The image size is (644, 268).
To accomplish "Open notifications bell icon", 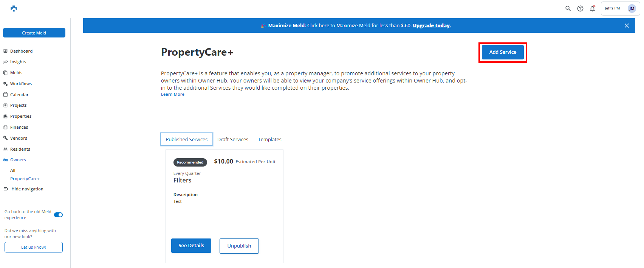I will tap(592, 8).
